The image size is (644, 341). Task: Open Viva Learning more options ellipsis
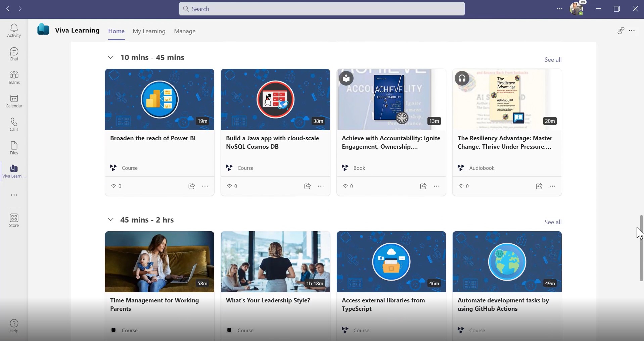coord(632,31)
